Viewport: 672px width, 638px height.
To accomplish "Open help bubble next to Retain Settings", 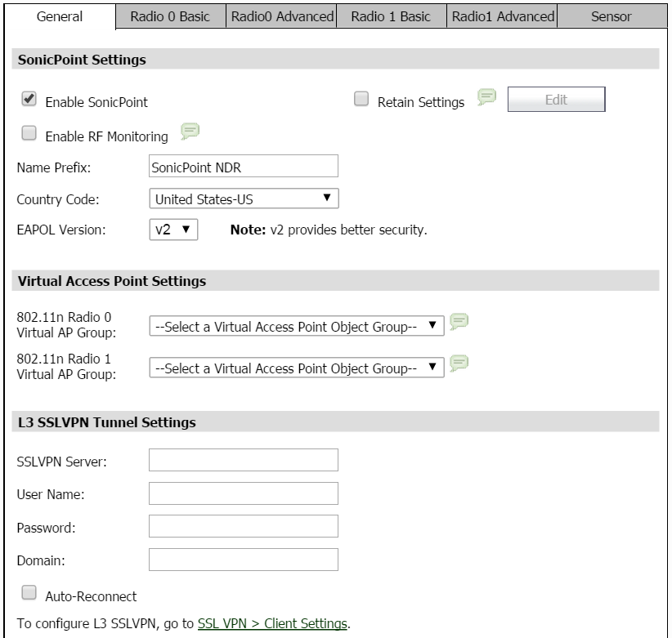I will 487,97.
